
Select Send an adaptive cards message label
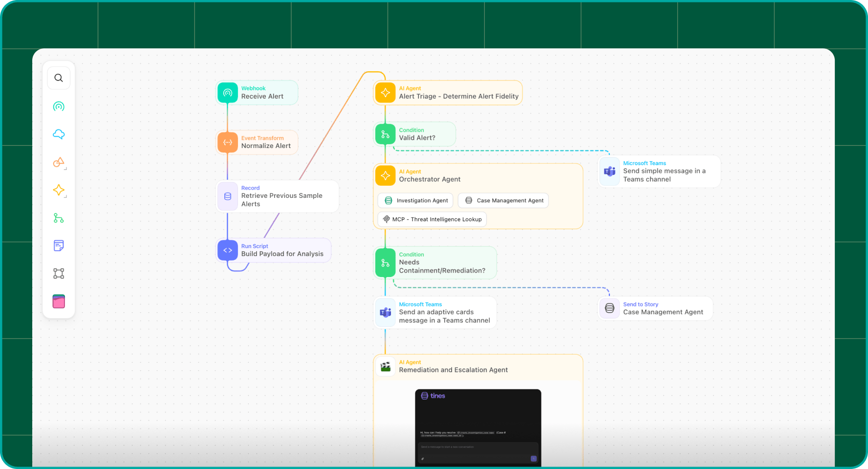coord(445,316)
